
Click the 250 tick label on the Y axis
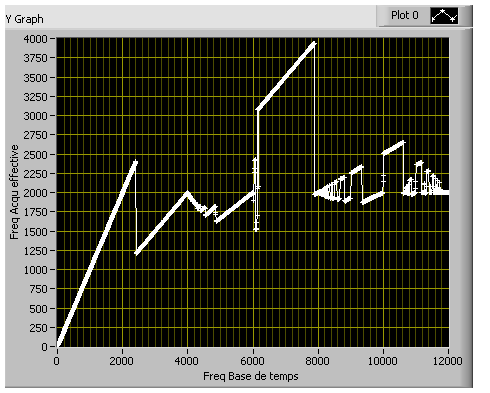pyautogui.click(x=38, y=328)
